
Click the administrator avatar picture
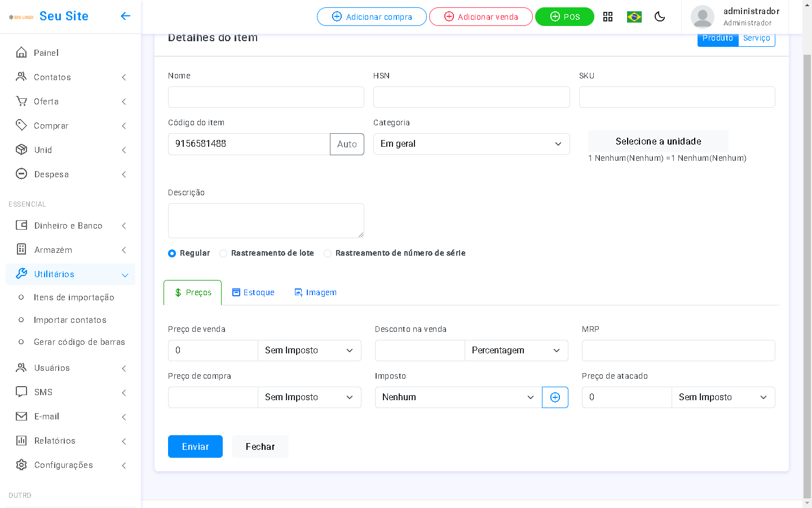coord(702,17)
